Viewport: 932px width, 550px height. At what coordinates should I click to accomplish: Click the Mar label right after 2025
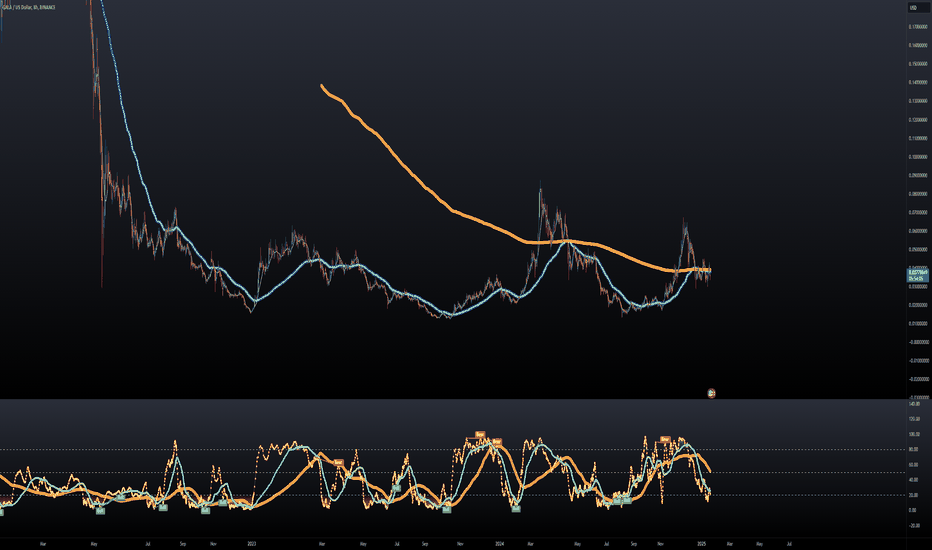(x=730, y=543)
